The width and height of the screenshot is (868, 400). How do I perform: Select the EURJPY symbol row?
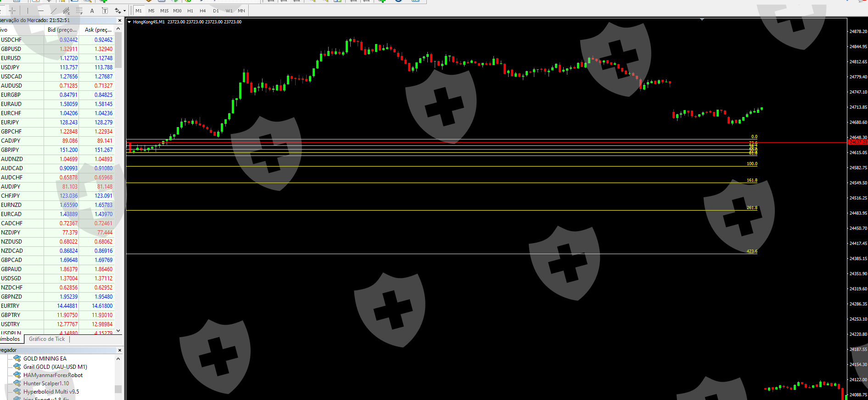click(x=57, y=122)
